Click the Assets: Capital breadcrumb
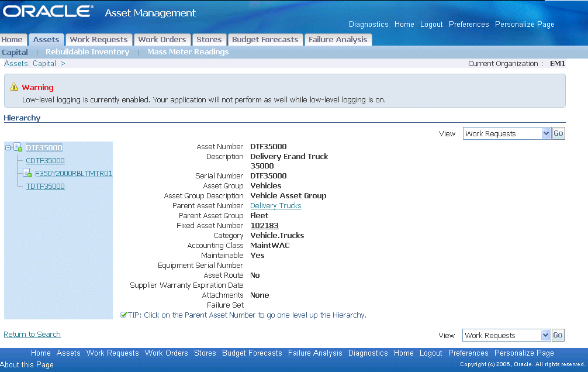Image resolution: width=588 pixels, height=372 pixels. point(30,63)
